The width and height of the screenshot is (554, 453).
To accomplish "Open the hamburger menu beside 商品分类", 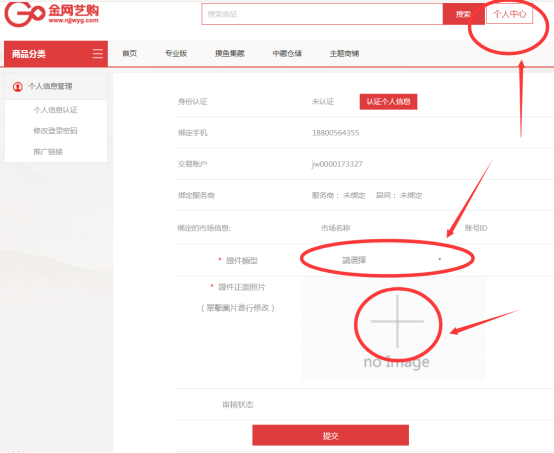I will [98, 54].
